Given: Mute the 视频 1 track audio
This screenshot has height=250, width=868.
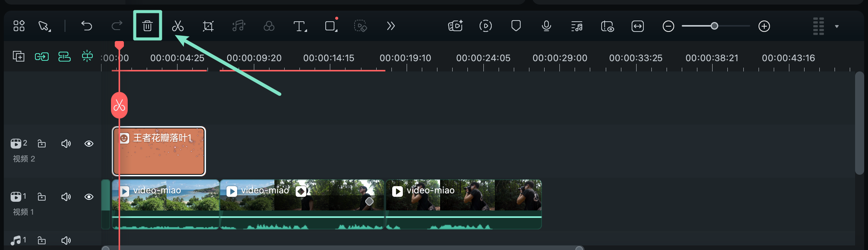Looking at the screenshot, I should (x=66, y=197).
